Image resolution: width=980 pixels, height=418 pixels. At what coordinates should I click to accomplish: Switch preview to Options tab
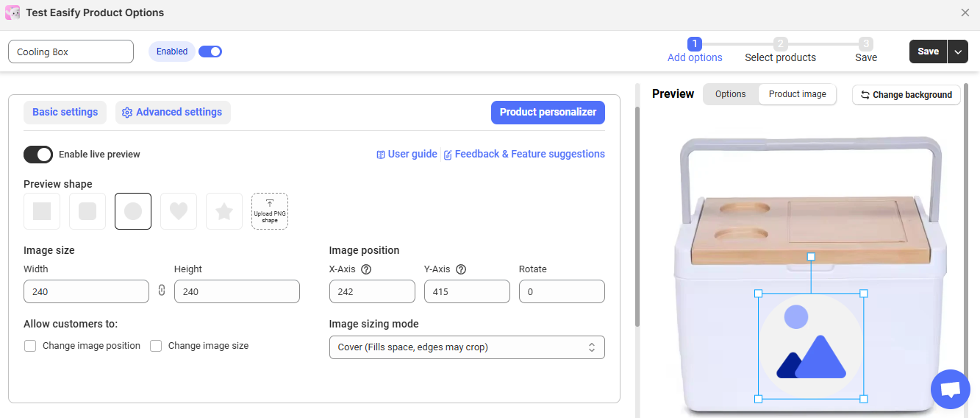point(731,94)
